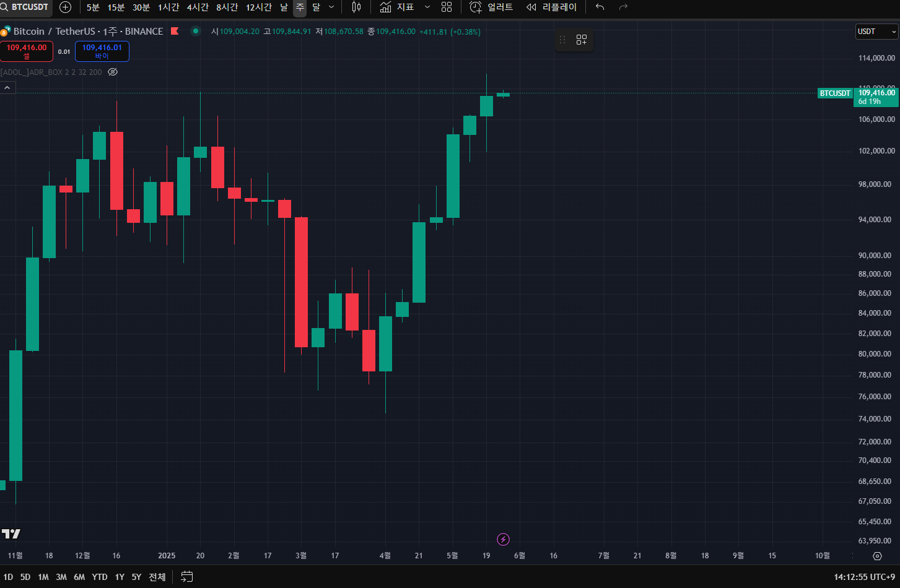Redo the chart action
Image resolution: width=900 pixels, height=588 pixels.
point(623,7)
